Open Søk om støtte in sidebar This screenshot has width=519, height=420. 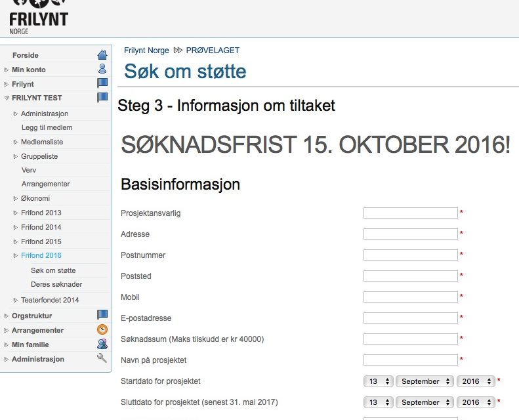pos(53,270)
